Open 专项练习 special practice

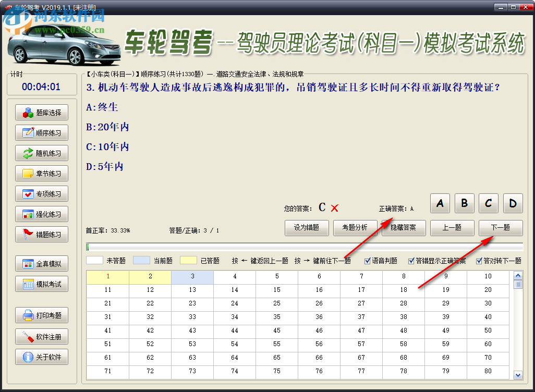[x=42, y=194]
